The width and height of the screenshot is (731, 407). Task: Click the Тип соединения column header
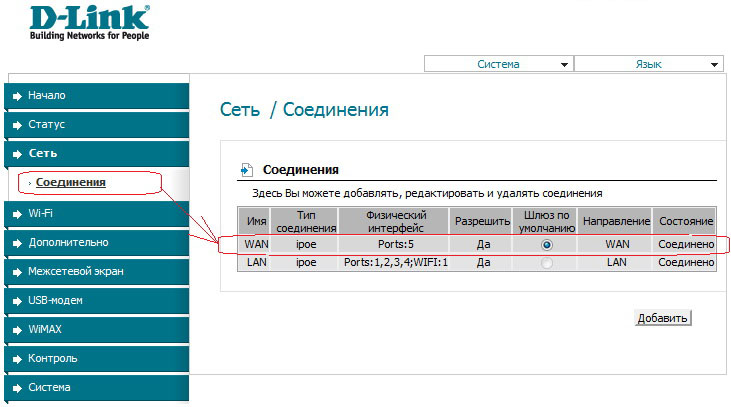tap(306, 221)
